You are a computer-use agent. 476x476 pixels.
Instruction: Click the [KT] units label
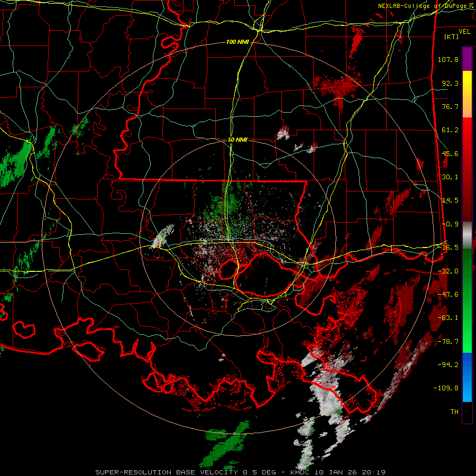coord(452,36)
